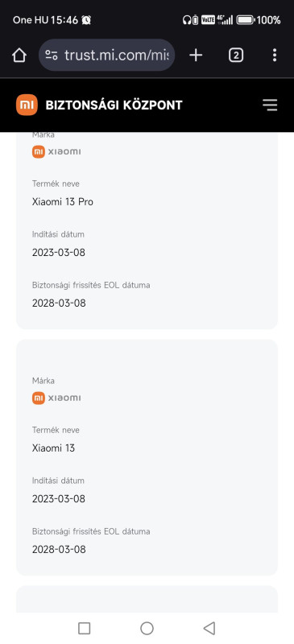Click the BIZTONSÁGI KÖZPONT title

click(114, 105)
